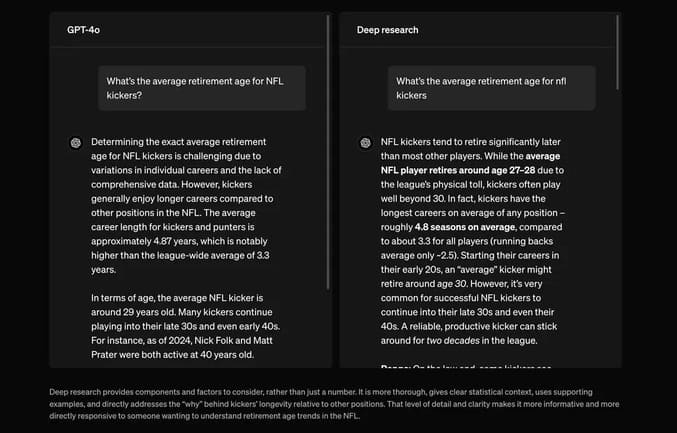Click the bottom caption beginning "Deep research provides components"
Viewport: 677px width, 433px height.
[336, 404]
